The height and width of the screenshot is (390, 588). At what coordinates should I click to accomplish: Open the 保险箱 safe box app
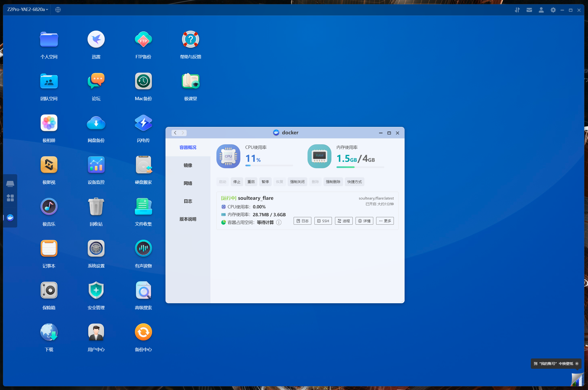pyautogui.click(x=49, y=290)
